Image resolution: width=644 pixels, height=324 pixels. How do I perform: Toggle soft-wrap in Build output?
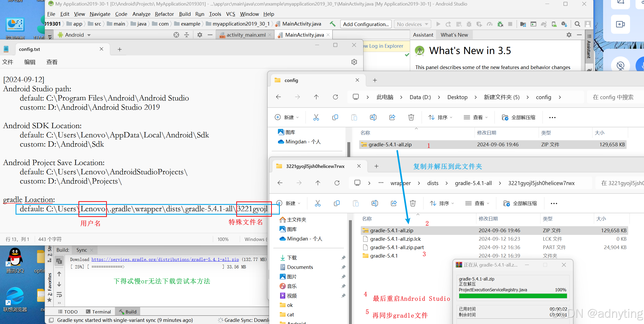tap(59, 294)
